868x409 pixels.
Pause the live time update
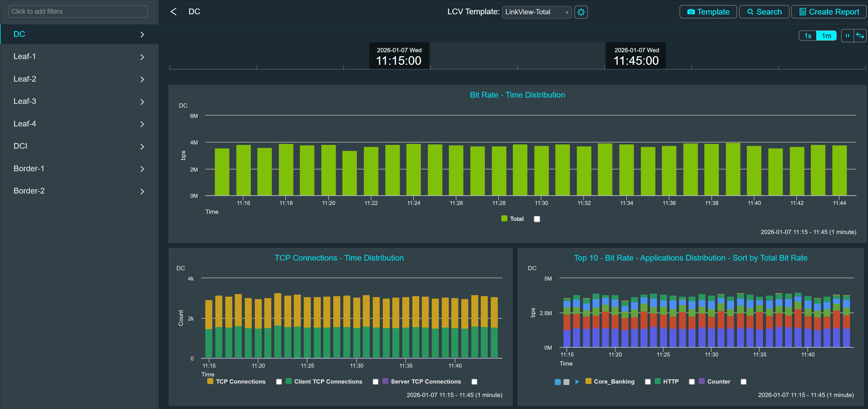(847, 36)
